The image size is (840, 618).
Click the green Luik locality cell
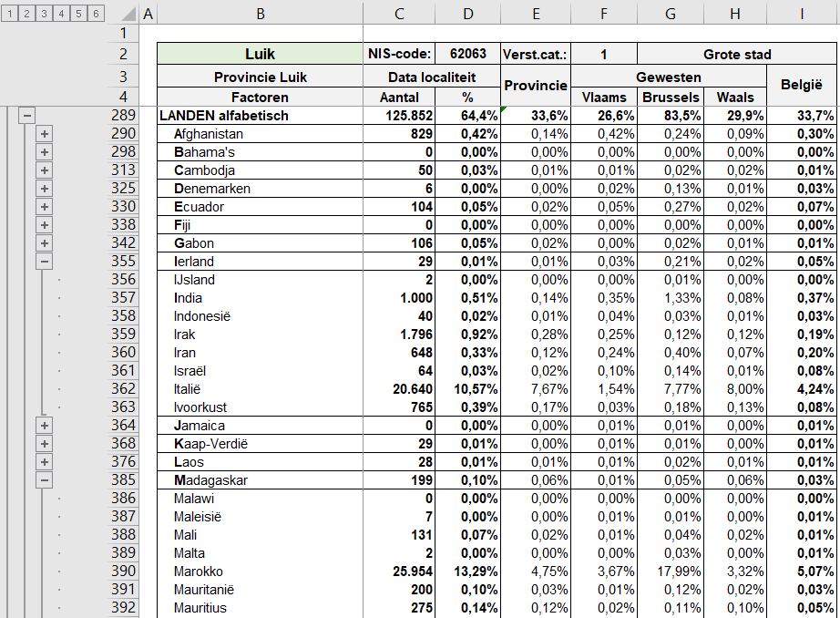(x=260, y=54)
